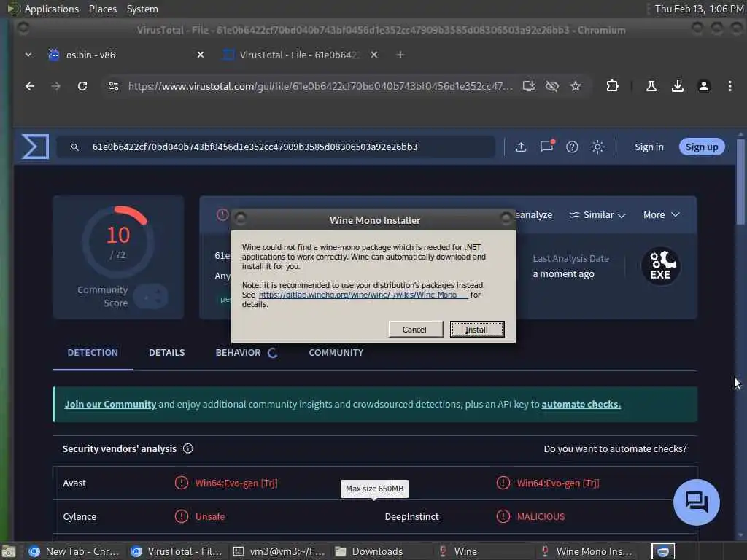
Task: Click Avast Win64:Evo-gen detection text
Action: click(236, 483)
